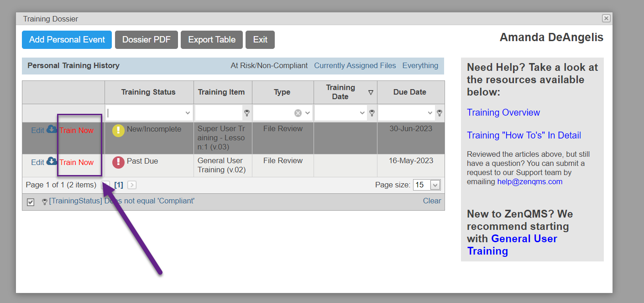Train Now on General User Training

click(x=77, y=162)
